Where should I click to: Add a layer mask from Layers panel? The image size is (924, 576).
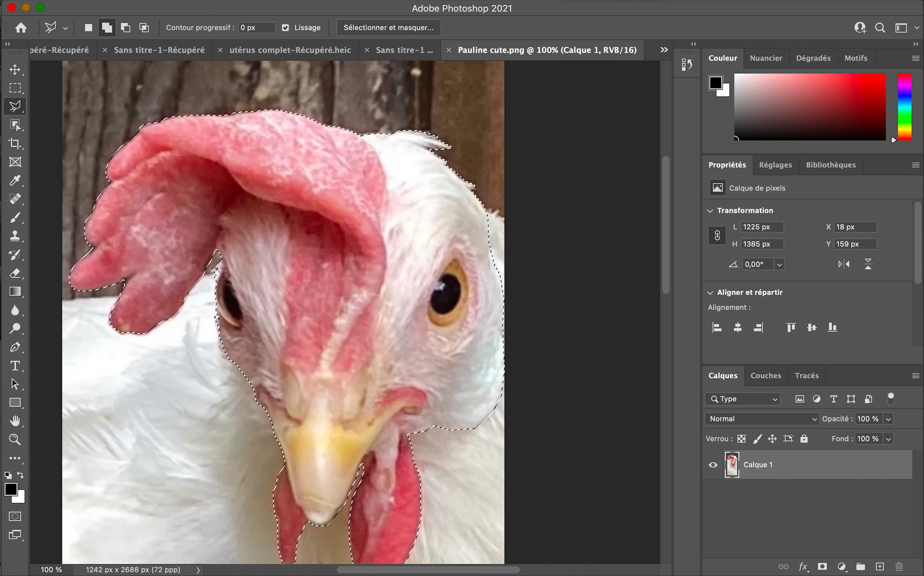tap(822, 567)
